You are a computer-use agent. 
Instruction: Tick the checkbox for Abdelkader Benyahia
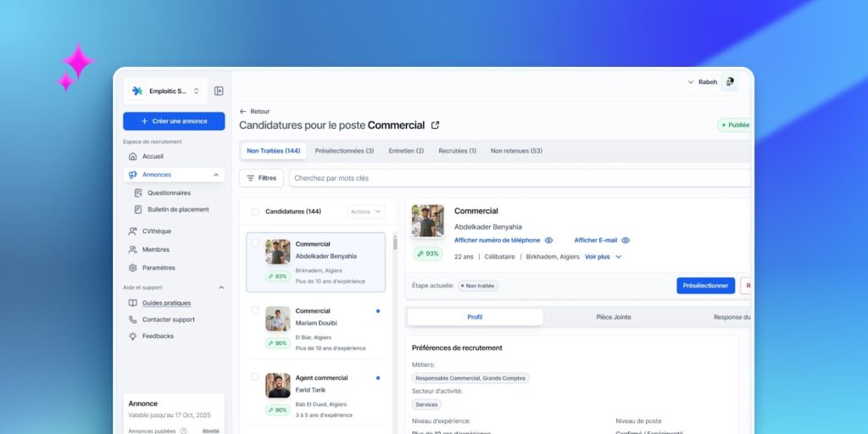point(255,243)
